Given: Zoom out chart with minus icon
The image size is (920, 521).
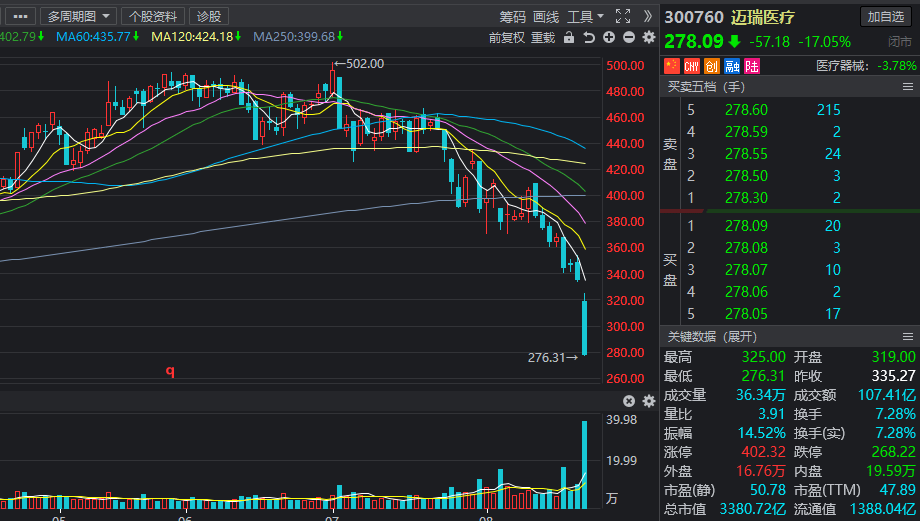Looking at the screenshot, I should 629,38.
